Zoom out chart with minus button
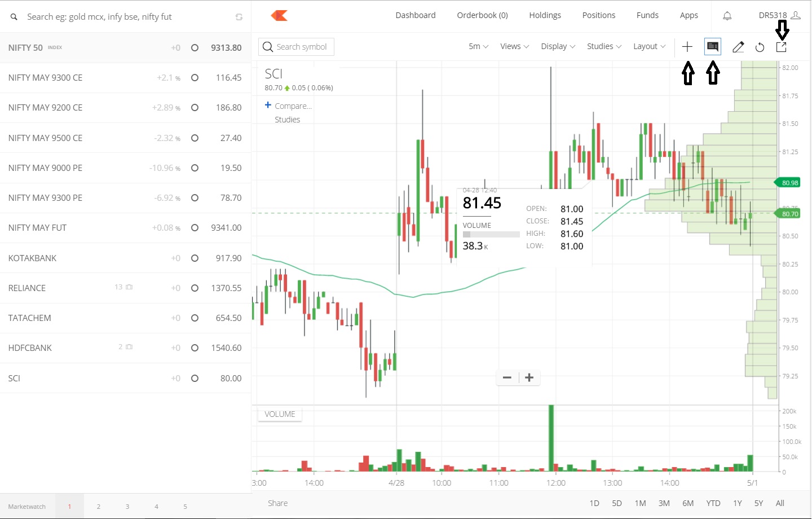 pyautogui.click(x=507, y=377)
